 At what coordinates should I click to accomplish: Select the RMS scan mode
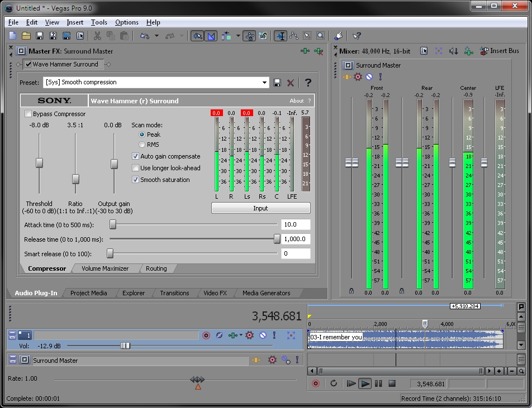[142, 145]
